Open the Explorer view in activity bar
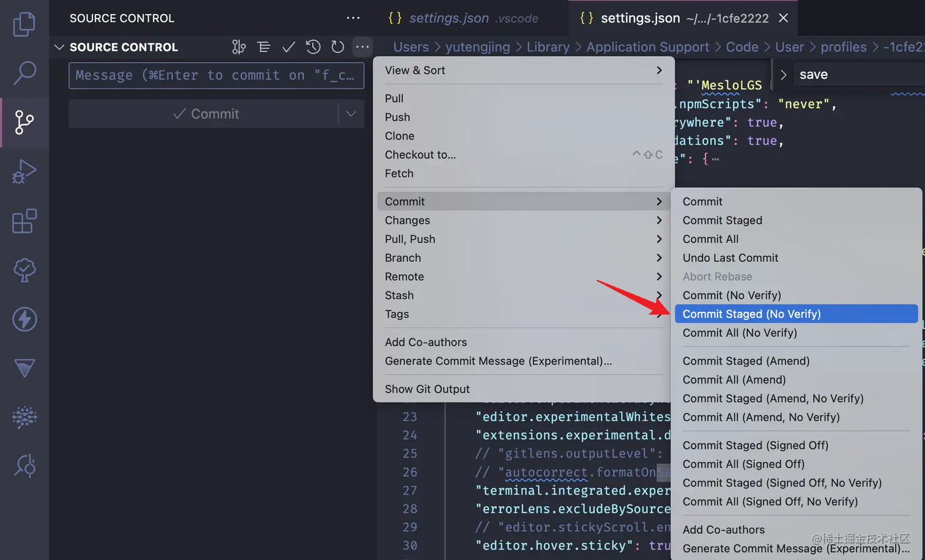The image size is (925, 560). click(x=24, y=24)
